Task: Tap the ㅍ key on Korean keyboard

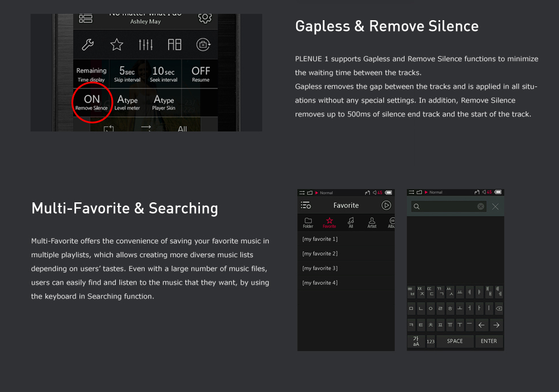Action: 440,325
